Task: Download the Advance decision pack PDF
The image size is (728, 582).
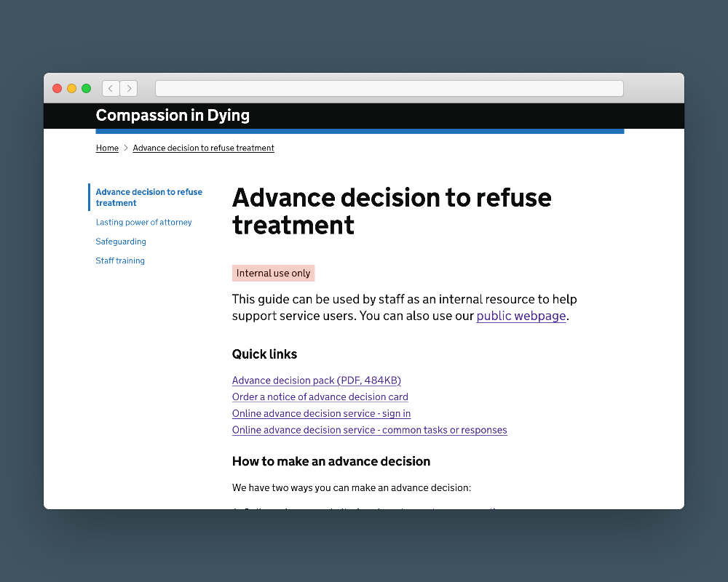Action: click(316, 380)
